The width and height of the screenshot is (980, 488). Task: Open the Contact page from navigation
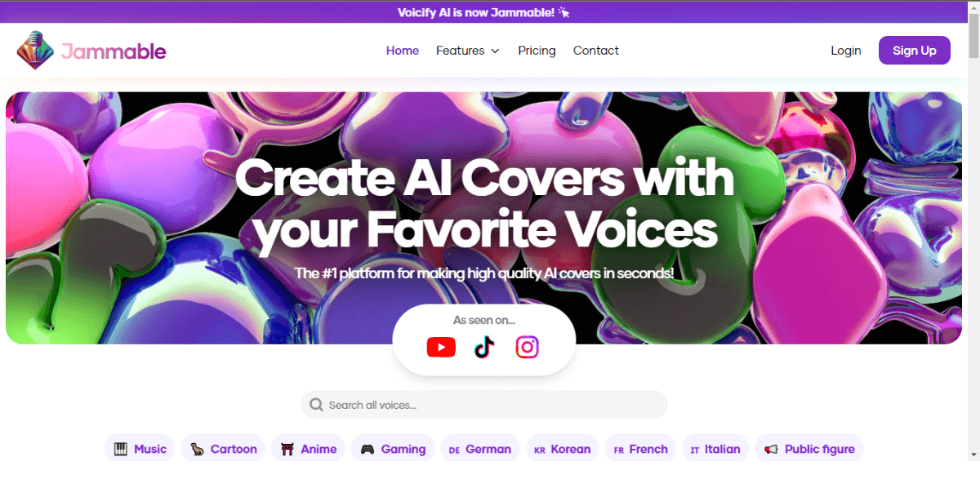coord(596,51)
